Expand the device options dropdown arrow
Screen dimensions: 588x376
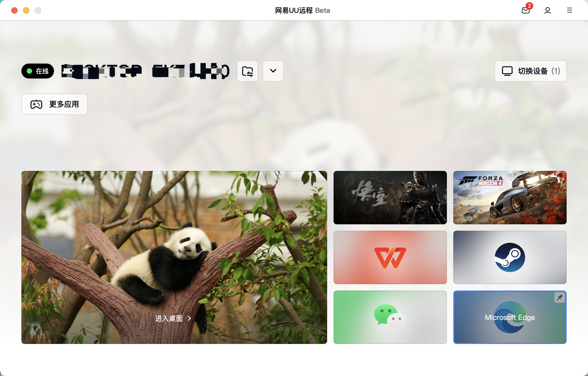pos(273,71)
